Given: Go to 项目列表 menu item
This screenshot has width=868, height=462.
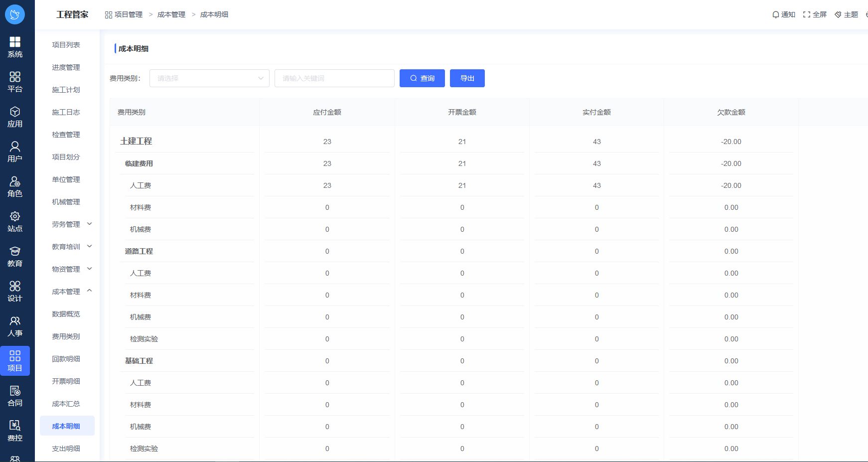Looking at the screenshot, I should click(66, 45).
